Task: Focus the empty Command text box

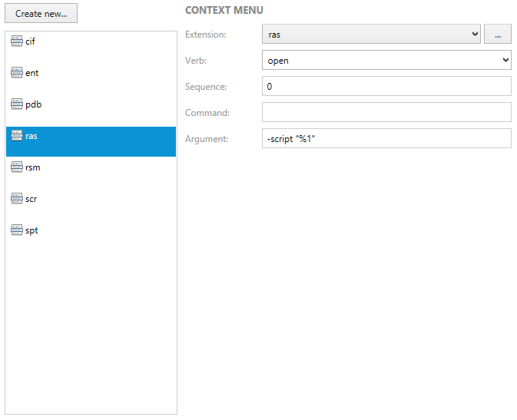Action: [x=386, y=113]
